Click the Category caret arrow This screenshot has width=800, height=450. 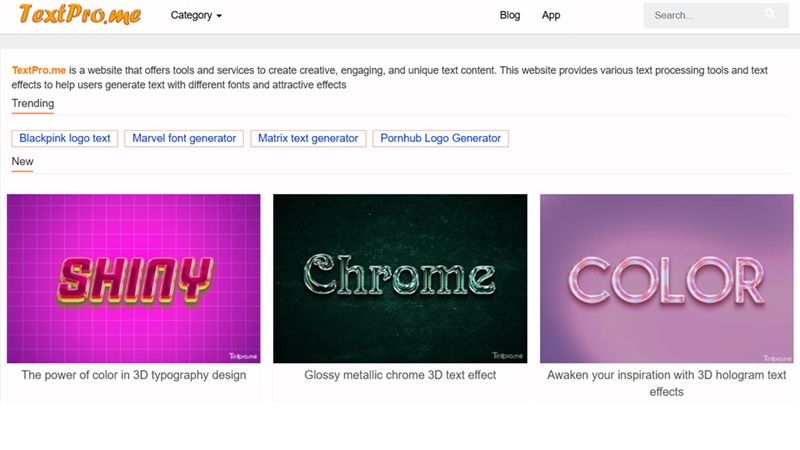219,16
